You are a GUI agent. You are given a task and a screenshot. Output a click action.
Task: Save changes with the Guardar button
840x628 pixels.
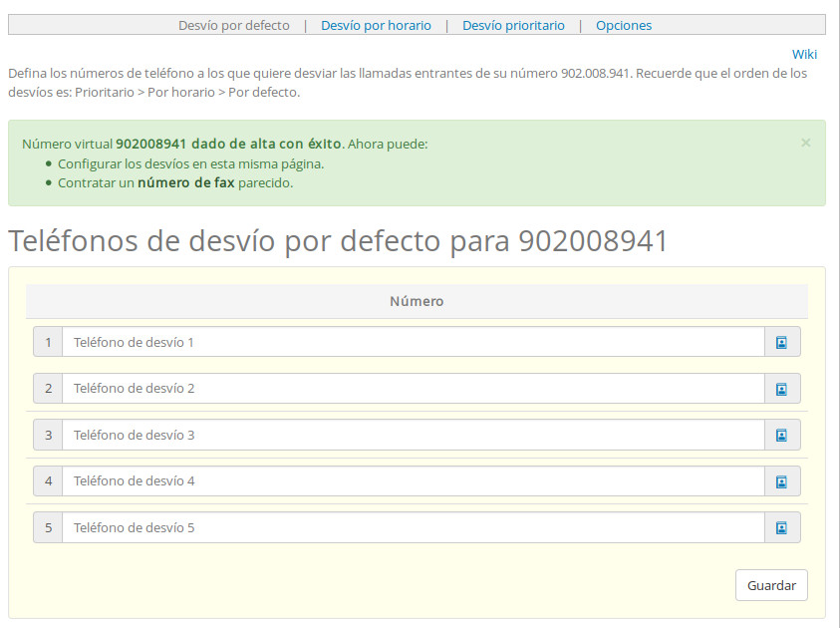click(x=771, y=585)
